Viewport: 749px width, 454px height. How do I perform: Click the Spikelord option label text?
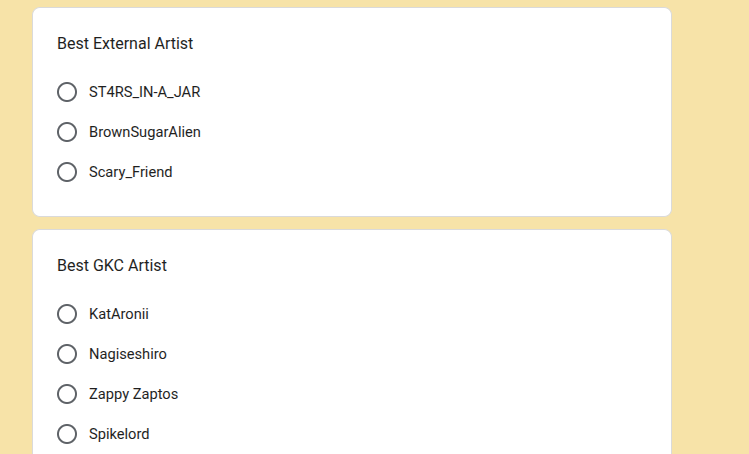coord(119,434)
